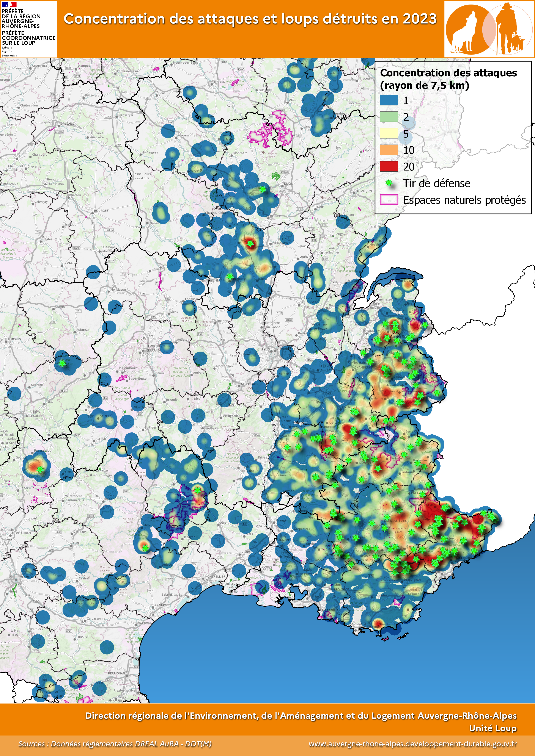This screenshot has width=535, height=756.
Task: Open the auvergne-rhone-alpes.developpement-durable.gouv.fr link
Action: click(412, 744)
